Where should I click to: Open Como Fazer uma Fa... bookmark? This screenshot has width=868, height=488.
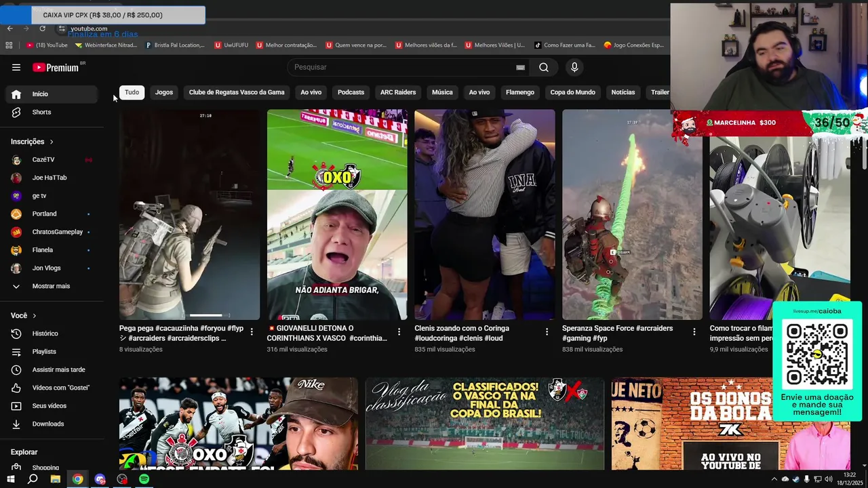[x=564, y=45]
